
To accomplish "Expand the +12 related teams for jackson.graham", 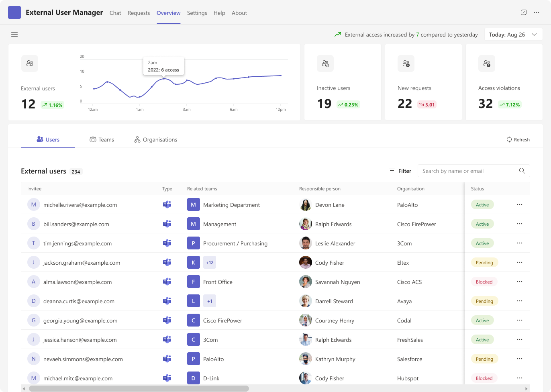I will pyautogui.click(x=210, y=263).
